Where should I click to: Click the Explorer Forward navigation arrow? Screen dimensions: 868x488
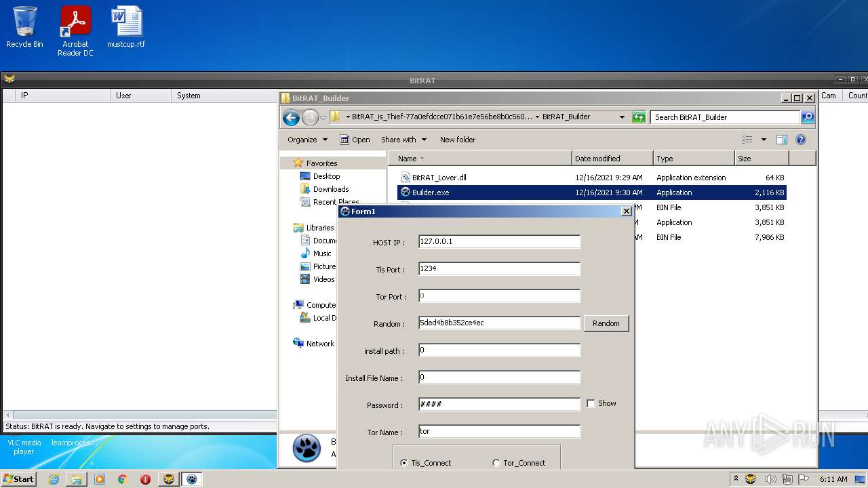pos(310,117)
